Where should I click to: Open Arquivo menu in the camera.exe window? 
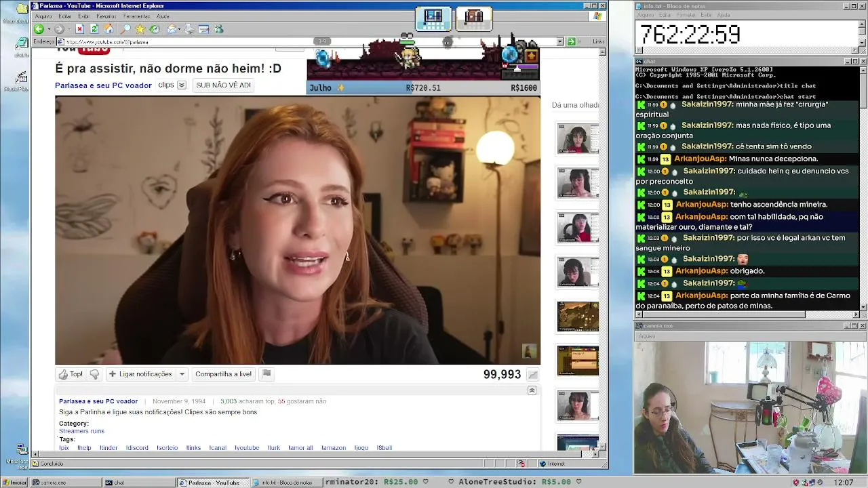(x=646, y=336)
